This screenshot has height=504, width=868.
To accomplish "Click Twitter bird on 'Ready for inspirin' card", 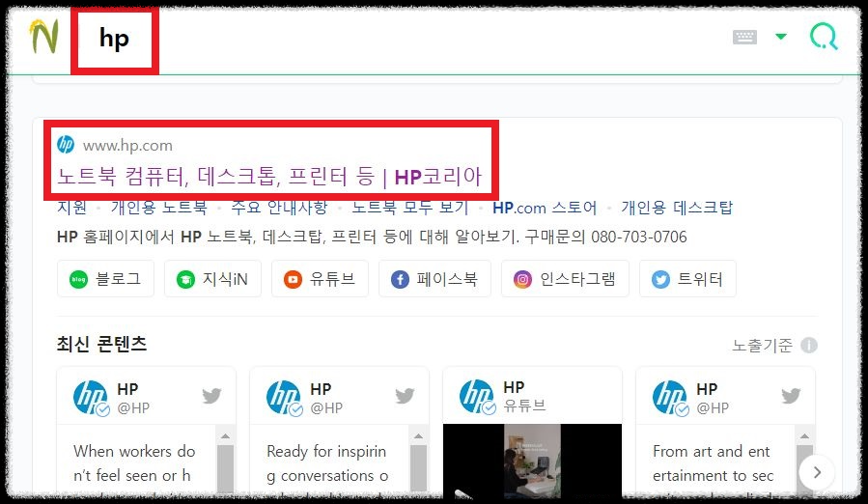I will pyautogui.click(x=405, y=396).
